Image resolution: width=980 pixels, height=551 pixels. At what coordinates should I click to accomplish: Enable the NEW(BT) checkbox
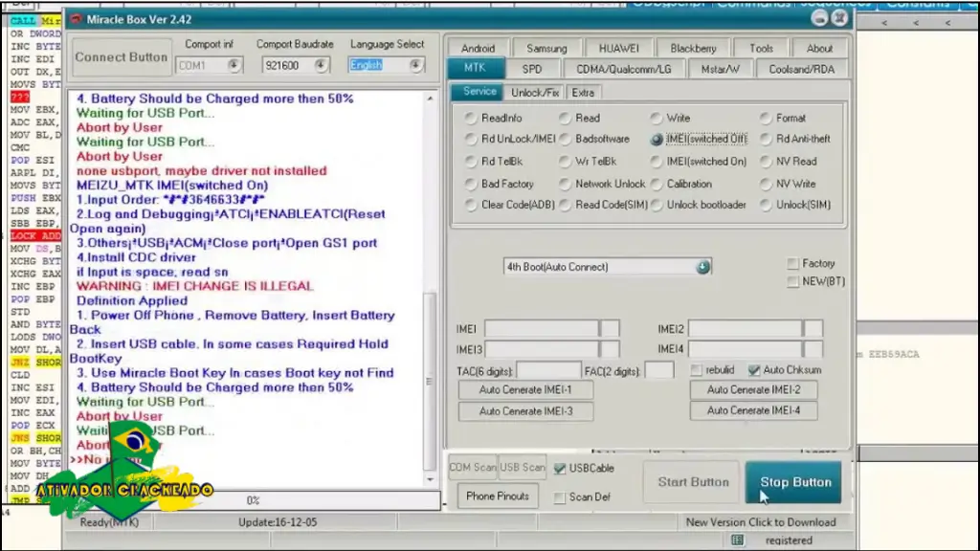point(793,282)
